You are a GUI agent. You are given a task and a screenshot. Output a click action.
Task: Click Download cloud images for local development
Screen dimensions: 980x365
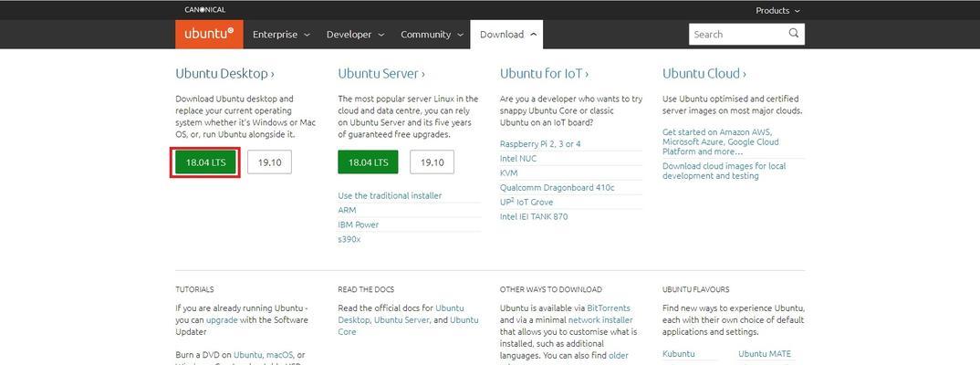coord(724,171)
